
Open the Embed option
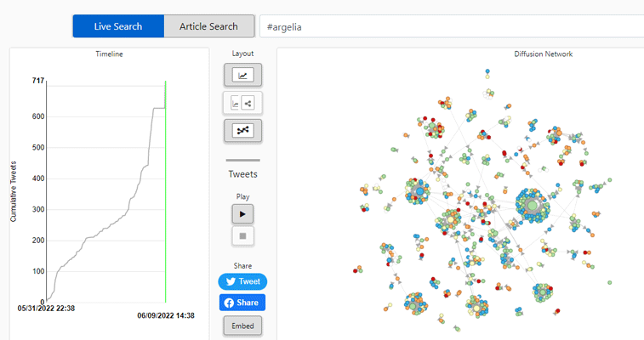(242, 326)
